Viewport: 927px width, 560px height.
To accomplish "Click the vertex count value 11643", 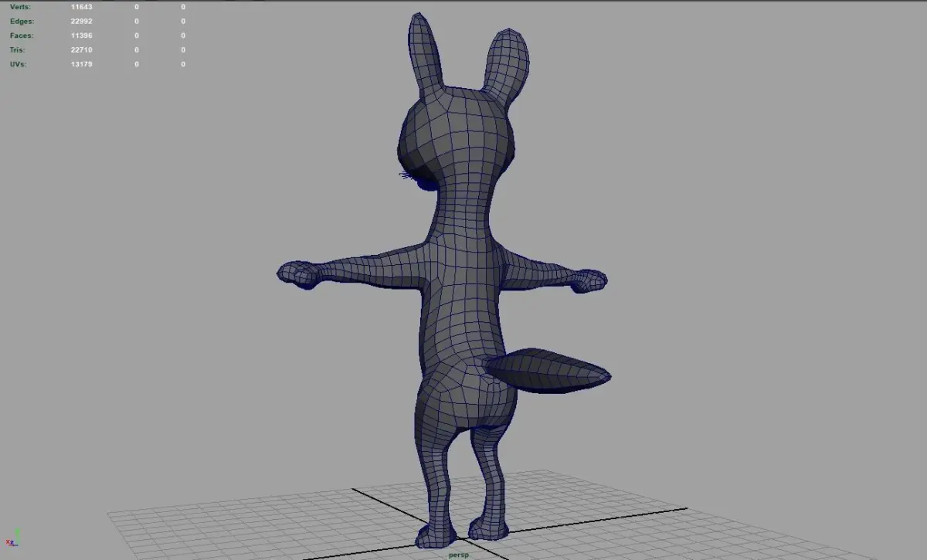I will click(x=81, y=7).
